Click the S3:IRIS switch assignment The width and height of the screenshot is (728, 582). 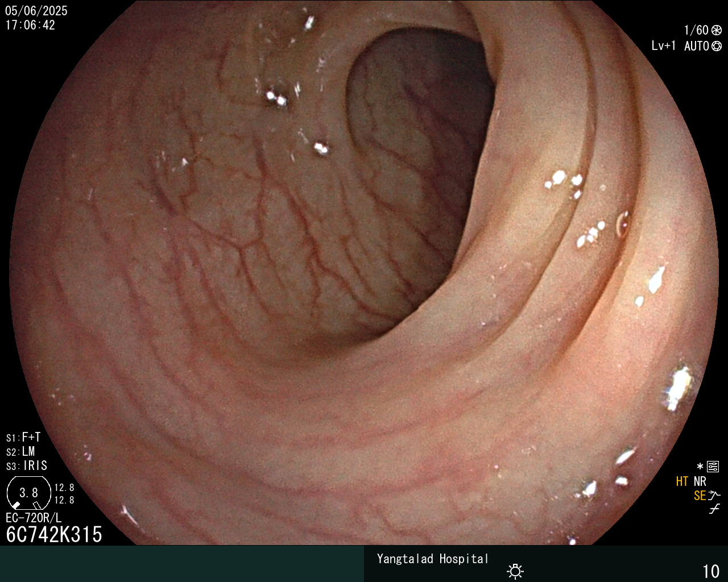pyautogui.click(x=27, y=465)
